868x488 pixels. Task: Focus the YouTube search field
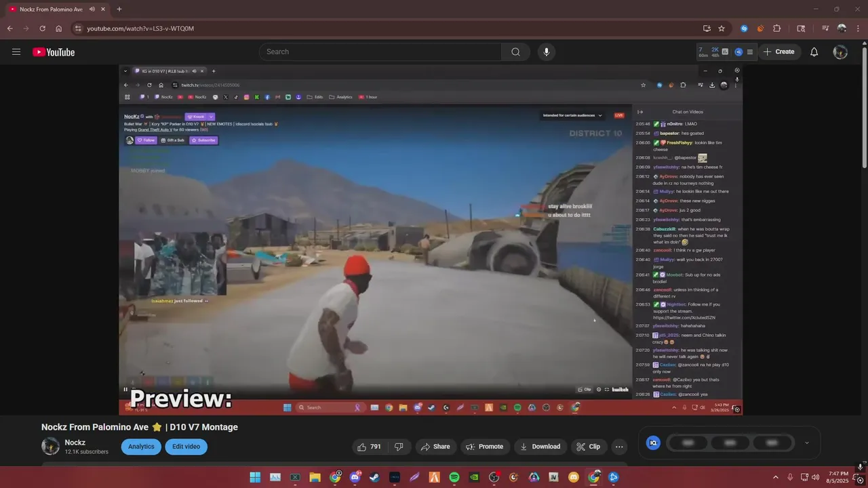380,52
